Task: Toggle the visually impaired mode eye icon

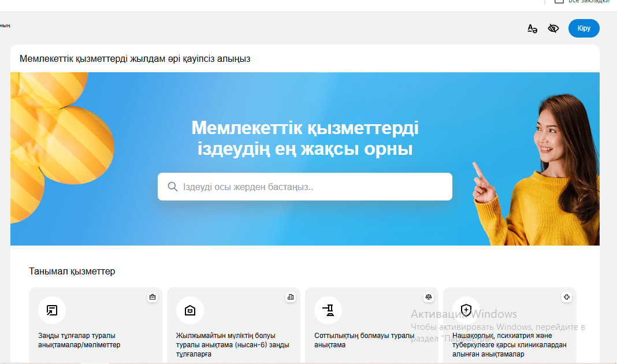Action: pyautogui.click(x=553, y=28)
